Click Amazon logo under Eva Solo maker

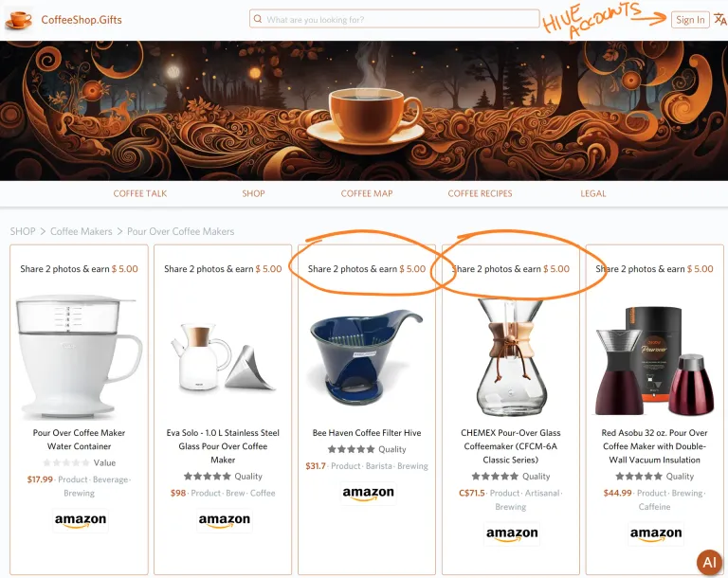(x=225, y=520)
